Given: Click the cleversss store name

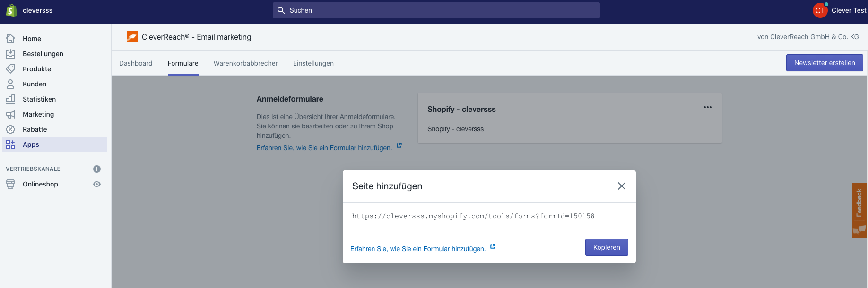Looking at the screenshot, I should click(38, 10).
